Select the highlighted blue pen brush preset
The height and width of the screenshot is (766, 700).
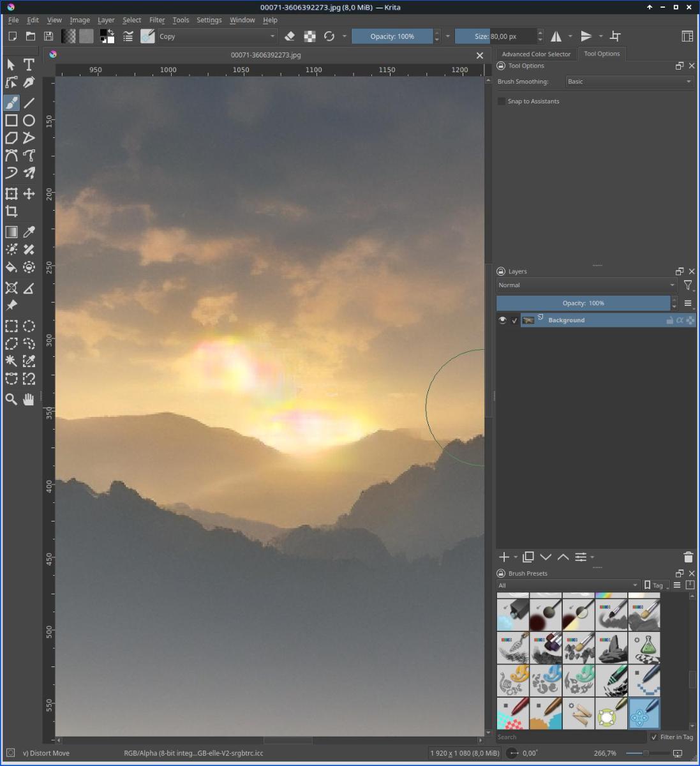tap(644, 713)
